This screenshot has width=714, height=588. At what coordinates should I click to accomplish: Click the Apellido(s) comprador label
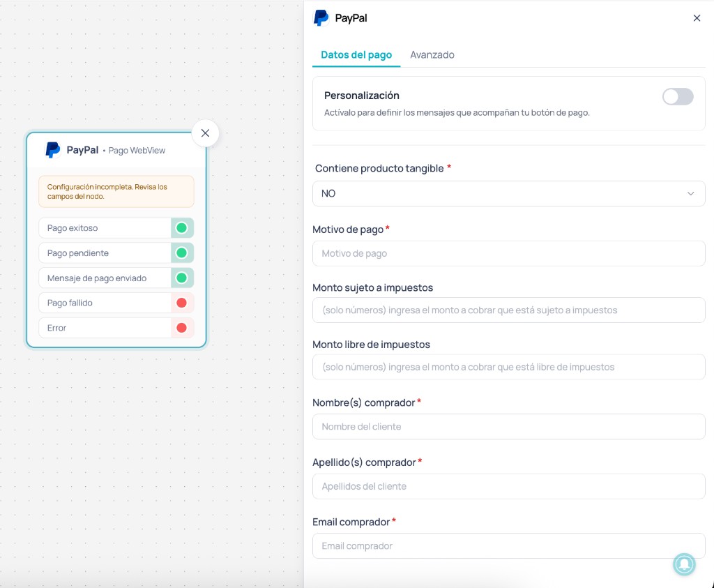click(x=364, y=462)
